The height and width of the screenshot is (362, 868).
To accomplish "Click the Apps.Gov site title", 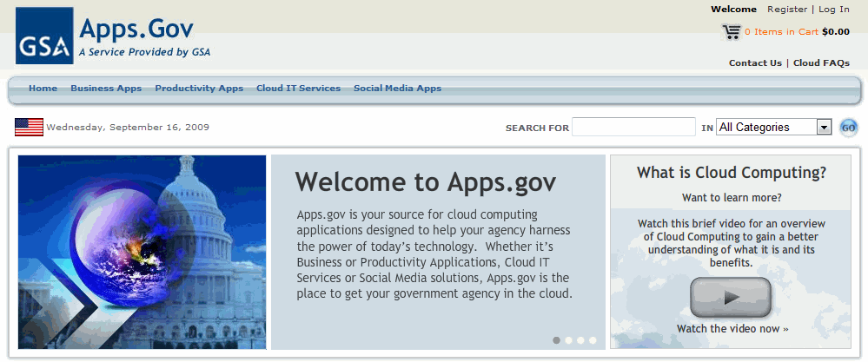I will (136, 30).
